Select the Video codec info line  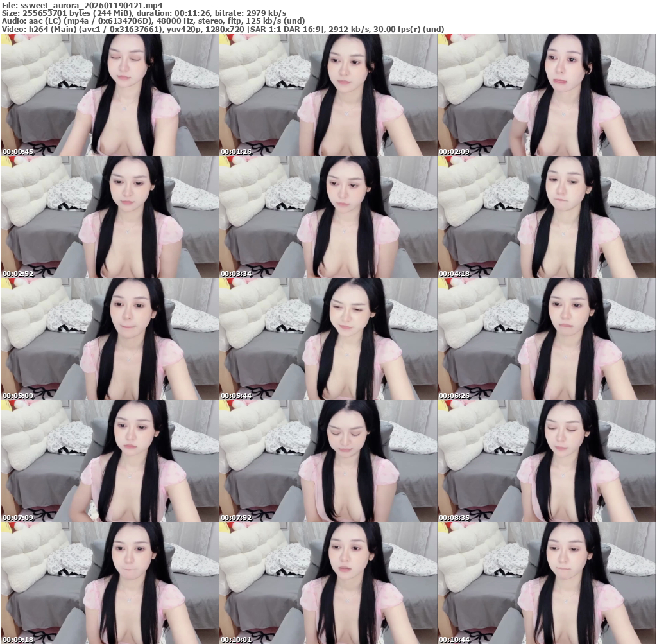223,30
